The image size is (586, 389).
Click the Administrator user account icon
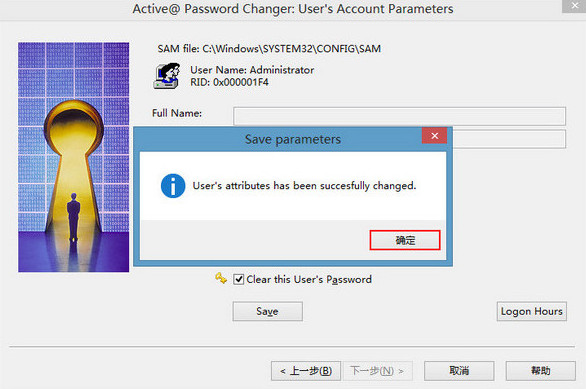click(x=167, y=76)
